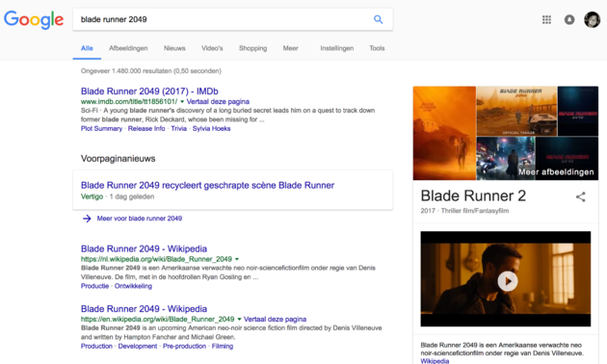Click the Voorpaginanieuws heading
This screenshot has height=364, width=607.
click(x=119, y=159)
